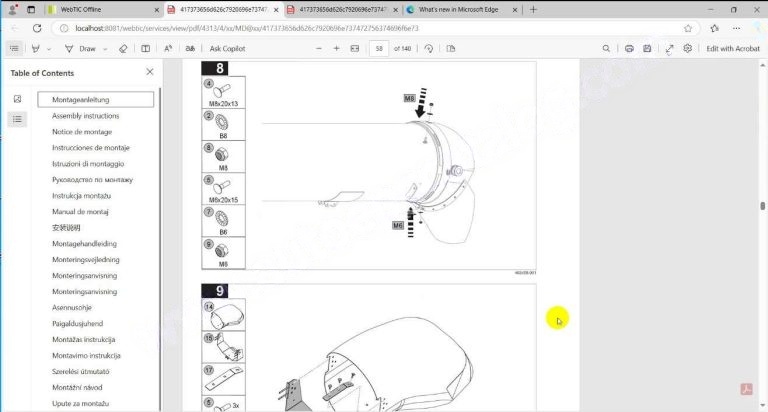Viewport: 768px width, 412px height.
Task: Click the page number input field
Action: pyautogui.click(x=380, y=48)
